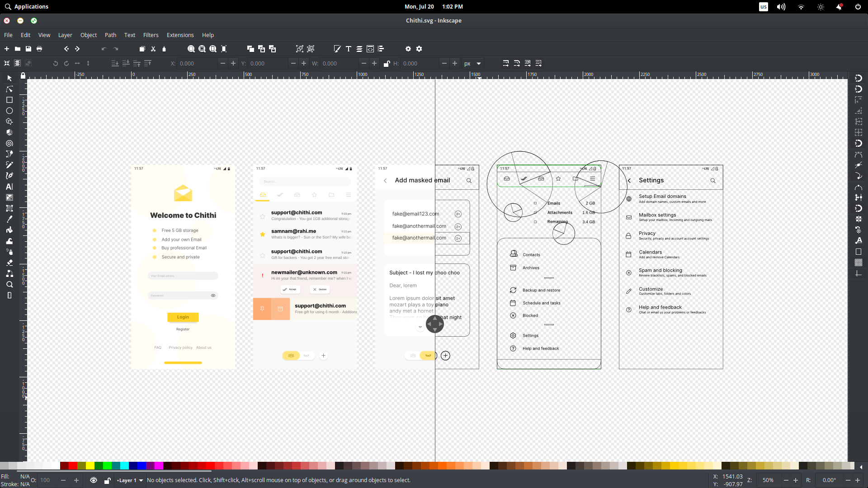Select the Star polygon tool
The image size is (868, 488).
coord(9,122)
